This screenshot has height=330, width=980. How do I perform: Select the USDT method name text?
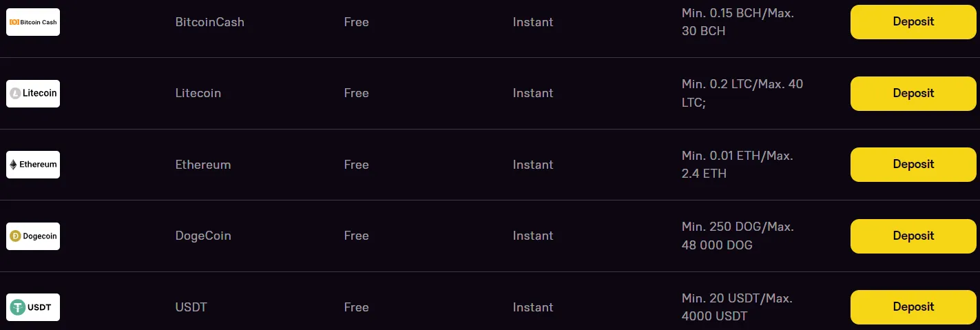pos(191,307)
